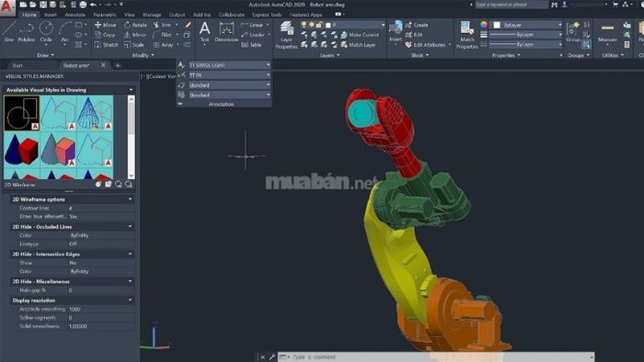Image resolution: width=644 pixels, height=362 pixels.
Task: Switch to the Start drawing tab
Action: [17, 65]
